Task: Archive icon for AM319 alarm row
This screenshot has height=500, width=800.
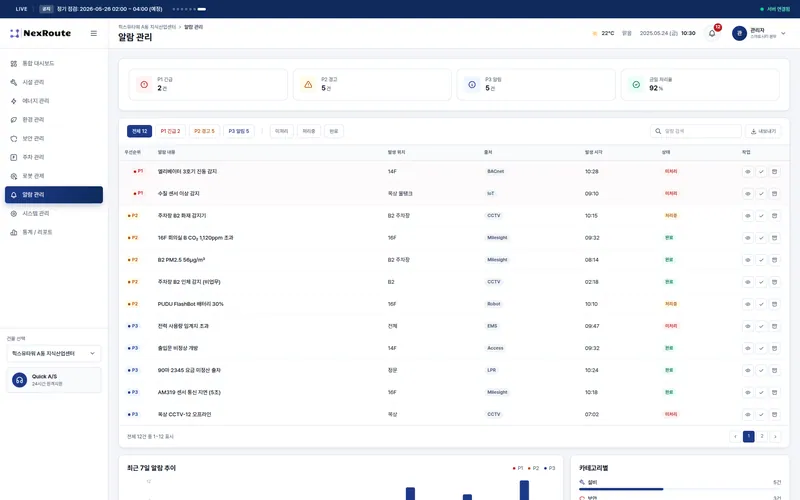Action: [x=774, y=392]
